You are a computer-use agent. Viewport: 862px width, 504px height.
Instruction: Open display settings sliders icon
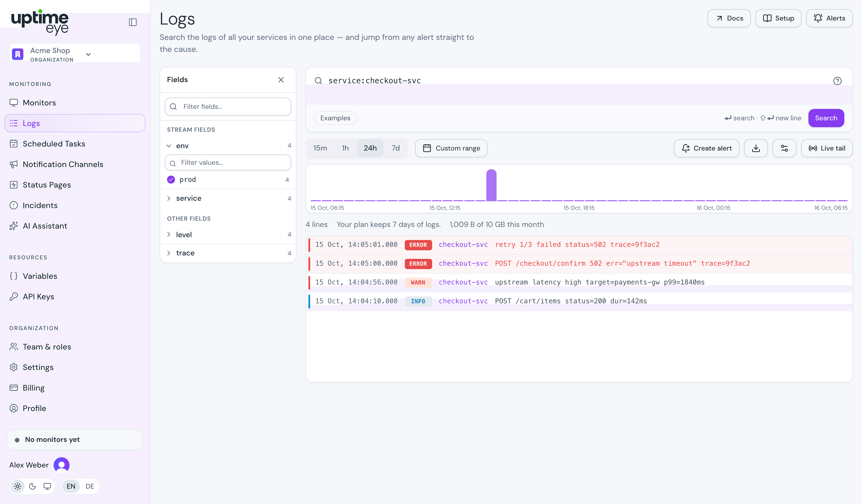(784, 148)
